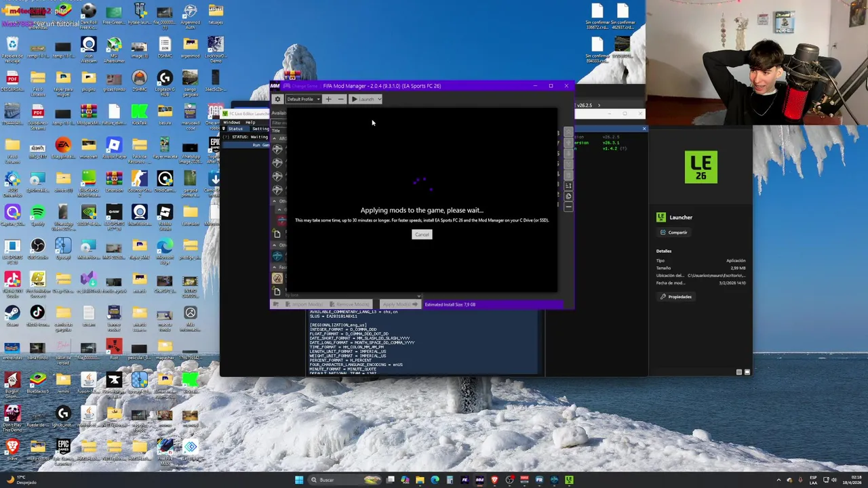
Task: Open KickTalk desktop icon
Action: coord(139,115)
